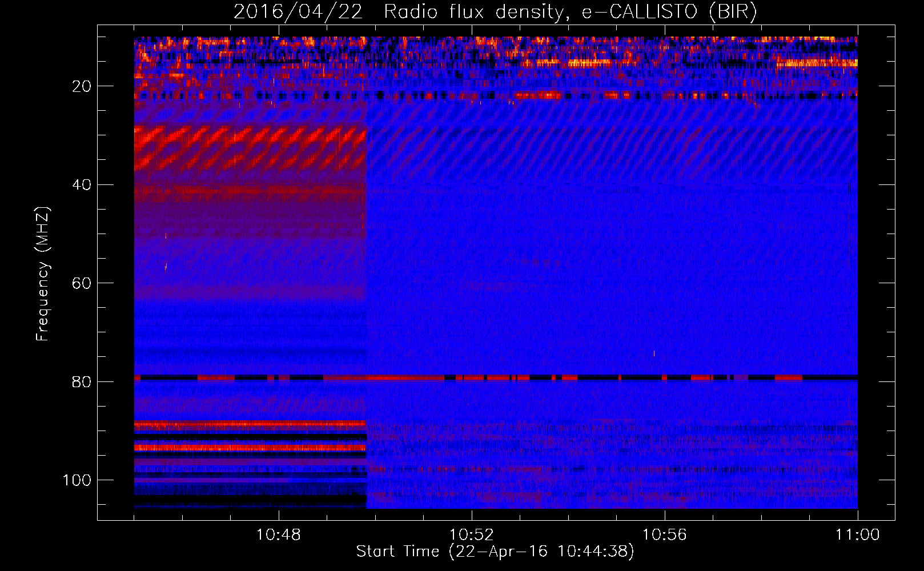This screenshot has width=924, height=571.
Task: Click the 'Start Time (22-Apr-16 10:44:38)' label
Action: [x=495, y=552]
